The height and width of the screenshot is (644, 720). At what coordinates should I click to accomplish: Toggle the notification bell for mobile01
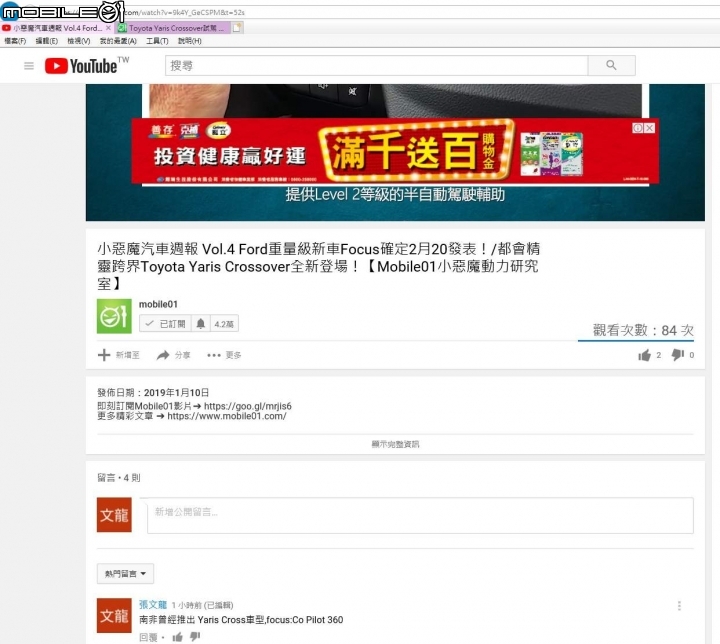point(201,324)
